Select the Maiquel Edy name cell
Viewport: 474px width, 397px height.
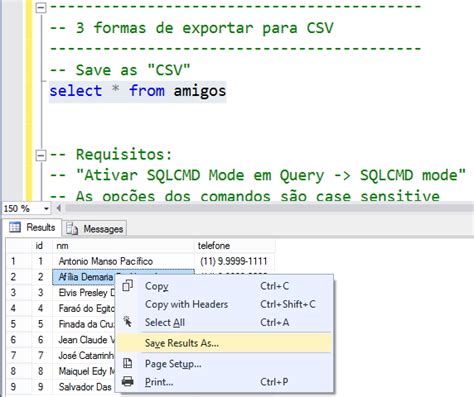84,371
